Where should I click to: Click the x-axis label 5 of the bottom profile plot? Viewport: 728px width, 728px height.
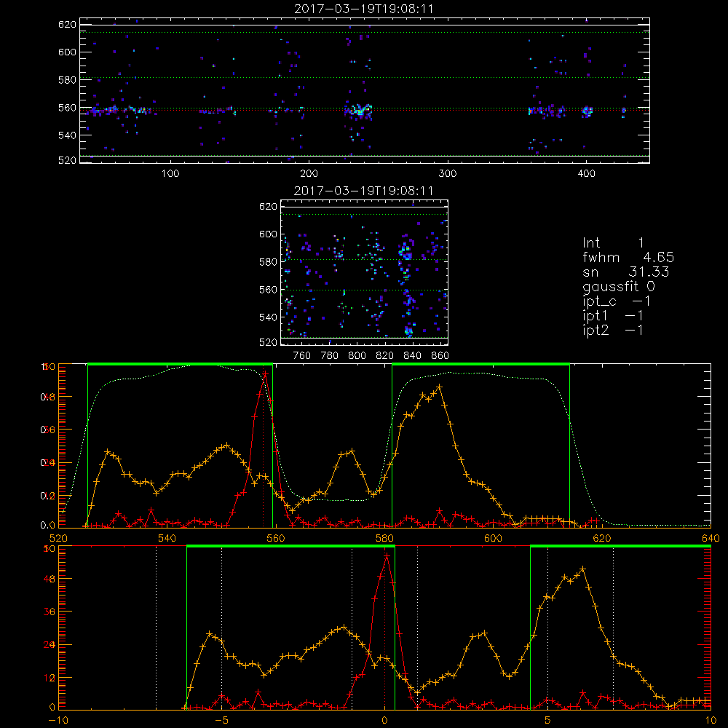point(547,721)
